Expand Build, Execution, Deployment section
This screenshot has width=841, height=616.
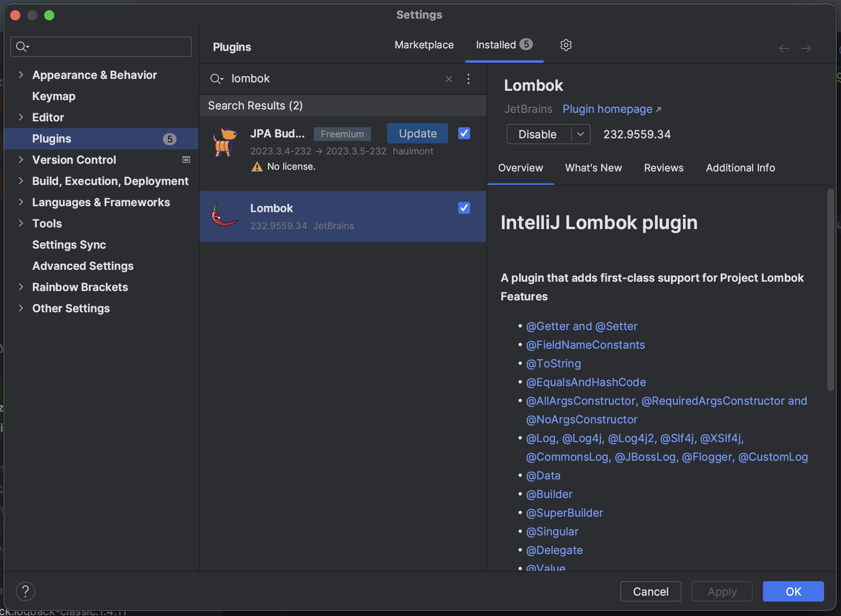point(21,181)
